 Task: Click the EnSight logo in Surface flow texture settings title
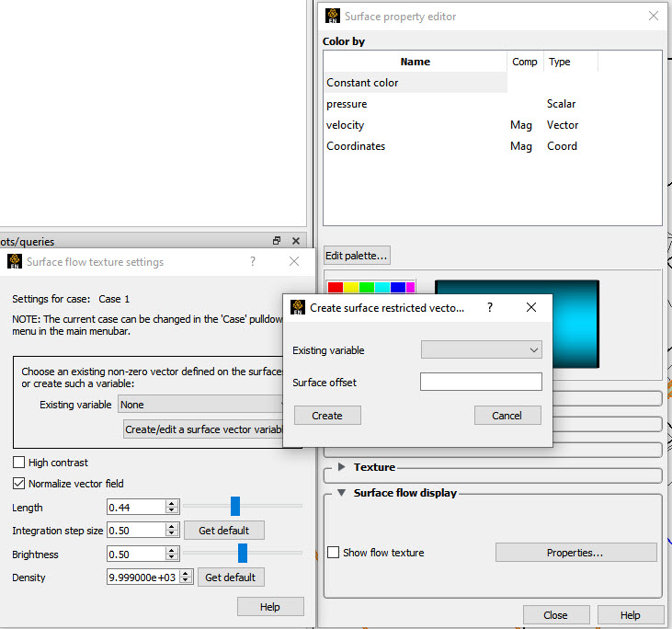(15, 261)
